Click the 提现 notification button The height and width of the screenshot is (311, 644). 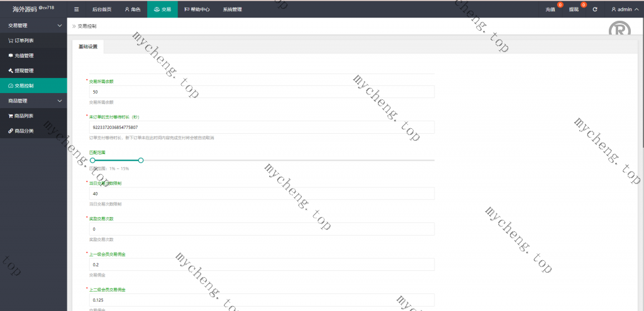coord(574,9)
